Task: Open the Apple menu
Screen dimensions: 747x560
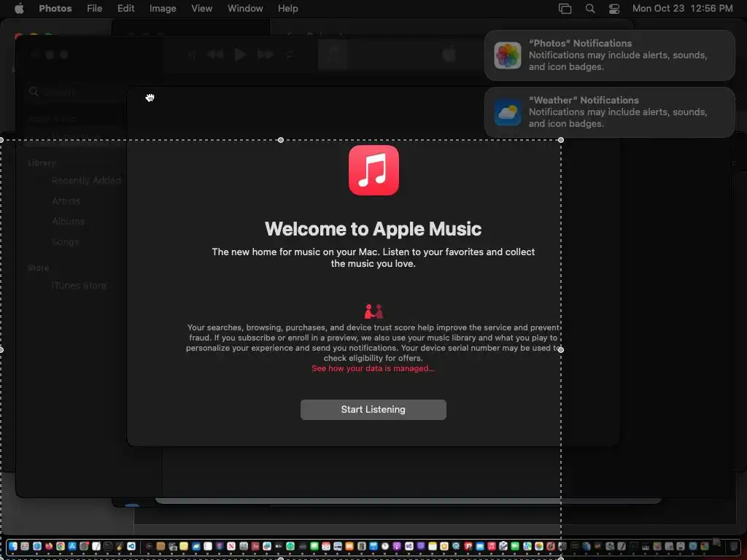Action: click(x=19, y=8)
